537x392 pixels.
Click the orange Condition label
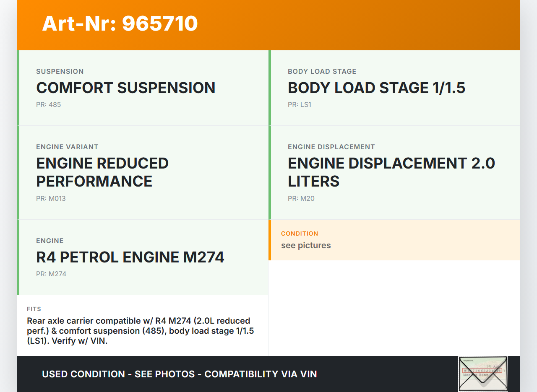click(x=300, y=234)
